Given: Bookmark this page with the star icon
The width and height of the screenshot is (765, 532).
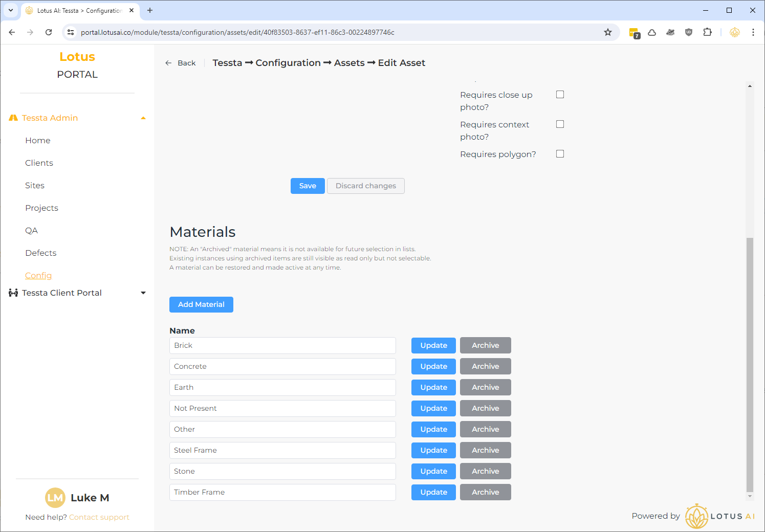Looking at the screenshot, I should click(x=607, y=32).
